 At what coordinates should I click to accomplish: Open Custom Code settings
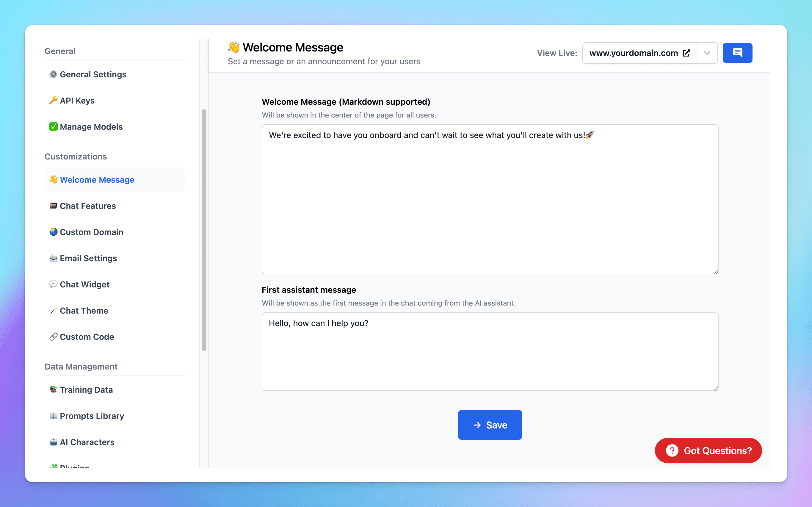coord(87,337)
